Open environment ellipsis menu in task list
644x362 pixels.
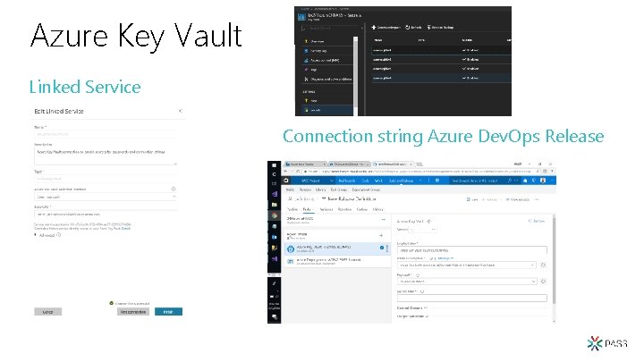[383, 220]
